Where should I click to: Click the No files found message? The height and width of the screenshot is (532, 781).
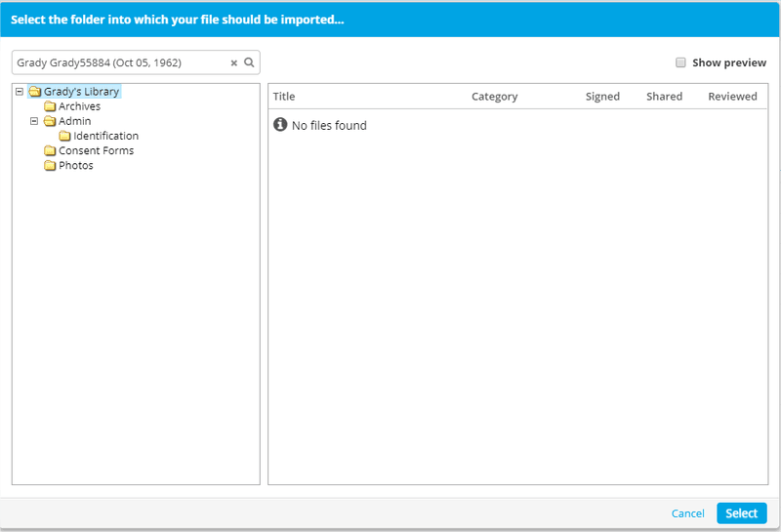[x=329, y=126]
